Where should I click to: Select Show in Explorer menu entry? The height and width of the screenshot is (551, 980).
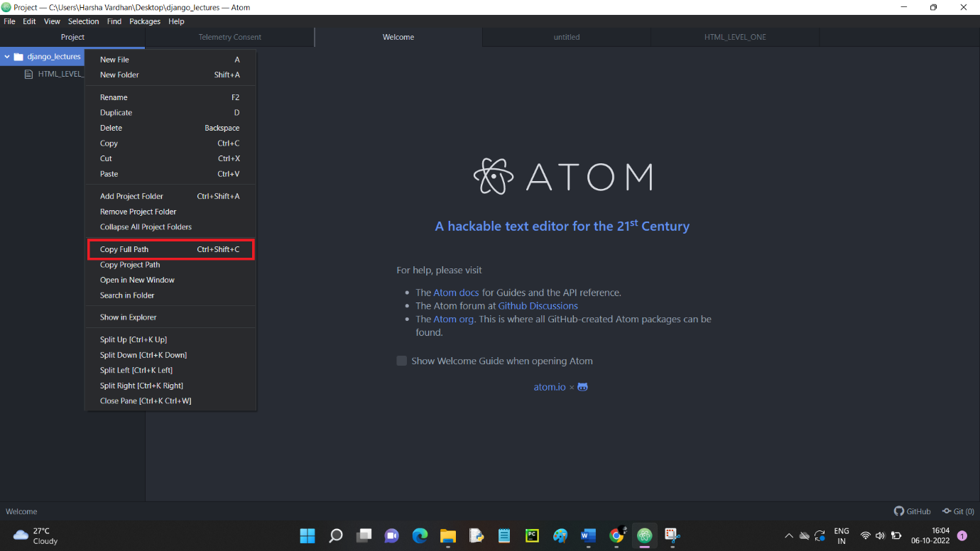coord(129,317)
